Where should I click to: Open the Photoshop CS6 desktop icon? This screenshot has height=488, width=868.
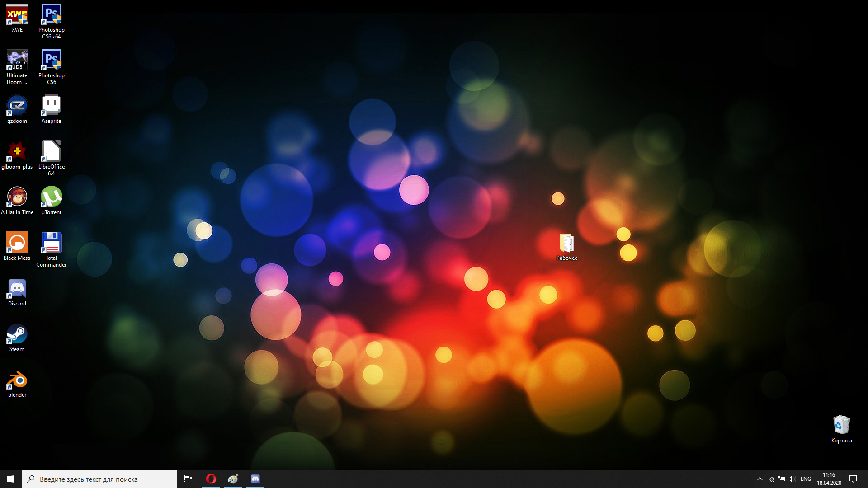pyautogui.click(x=52, y=67)
